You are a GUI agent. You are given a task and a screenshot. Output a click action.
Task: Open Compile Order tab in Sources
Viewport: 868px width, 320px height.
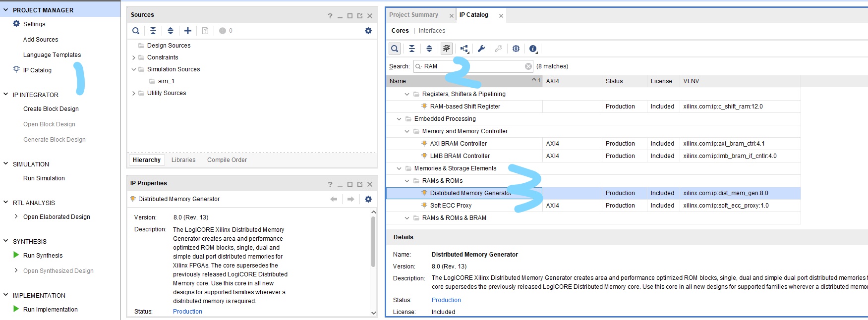[227, 160]
